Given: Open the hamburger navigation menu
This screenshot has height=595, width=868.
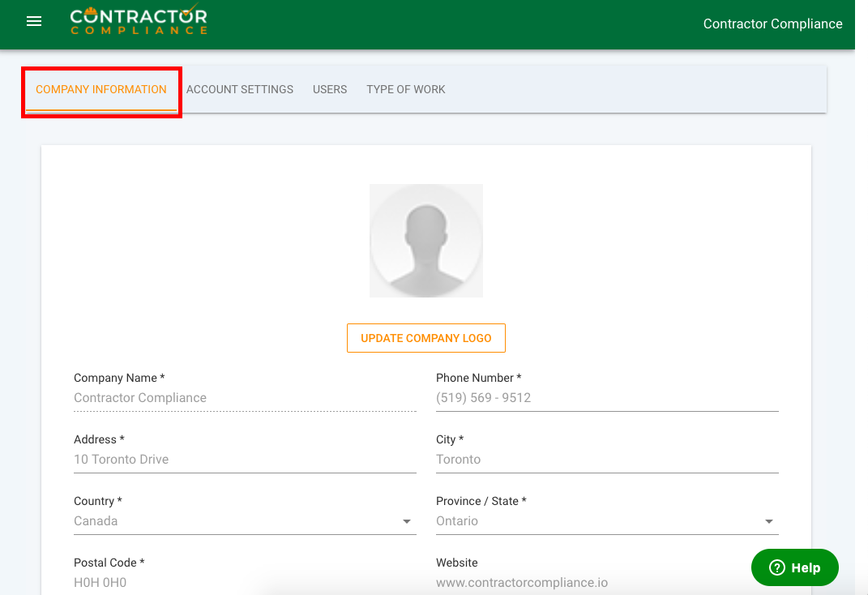Looking at the screenshot, I should [34, 22].
